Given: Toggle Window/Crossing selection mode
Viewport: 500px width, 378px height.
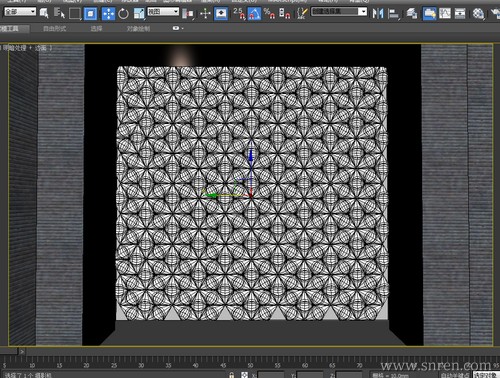Looking at the screenshot, I should pyautogui.click(x=90, y=14).
